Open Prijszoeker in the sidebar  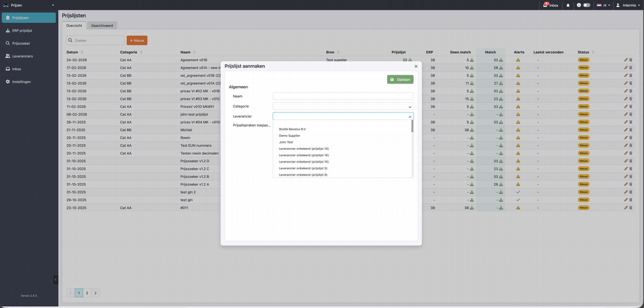(21, 43)
